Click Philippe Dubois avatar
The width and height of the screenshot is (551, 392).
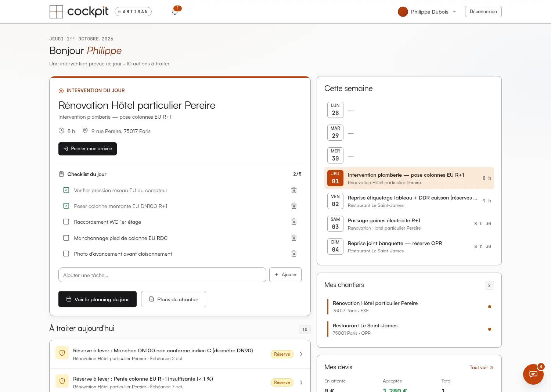tap(403, 12)
